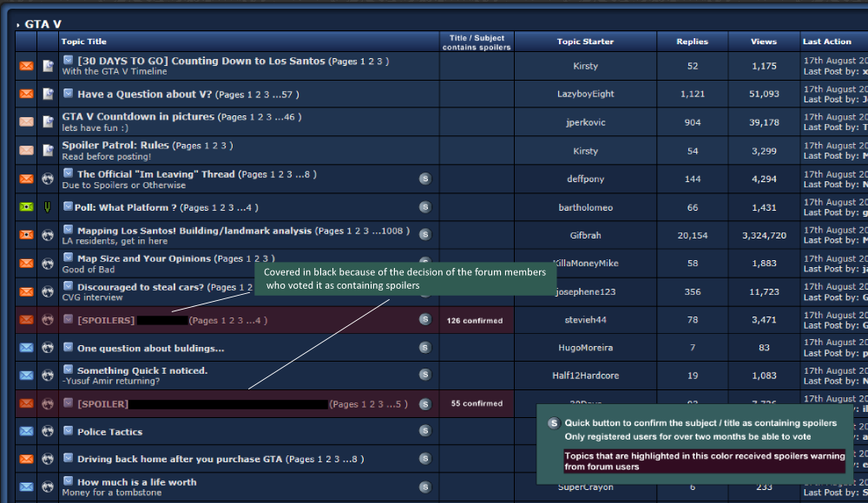Click the newest-post arrow icon before Discouraged to steal cars?
The height and width of the screenshot is (503, 868).
tap(68, 286)
